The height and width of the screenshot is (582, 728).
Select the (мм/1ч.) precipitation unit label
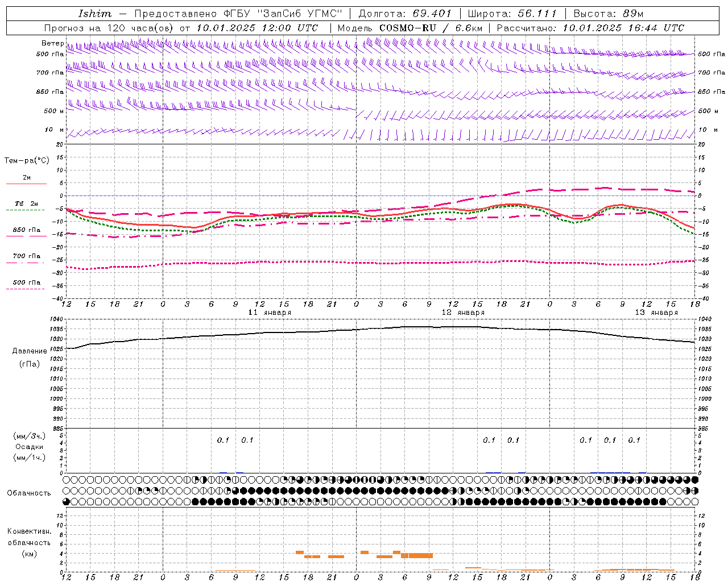click(29, 458)
